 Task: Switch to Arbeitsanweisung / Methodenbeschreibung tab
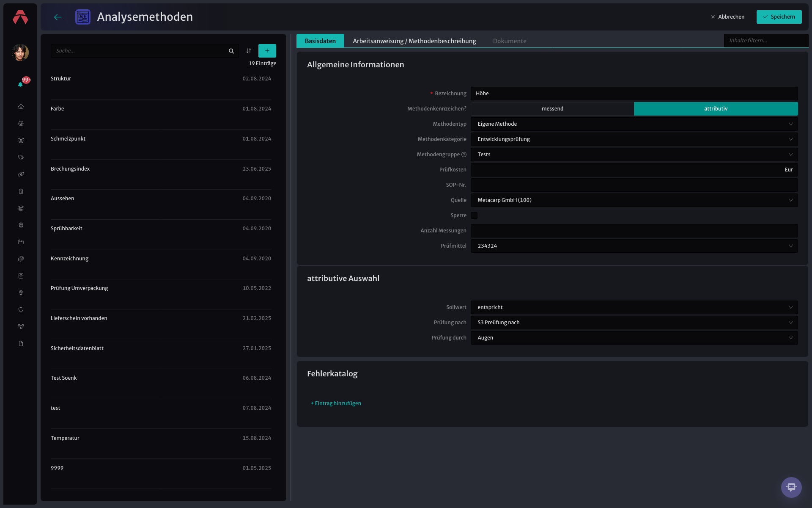point(414,41)
